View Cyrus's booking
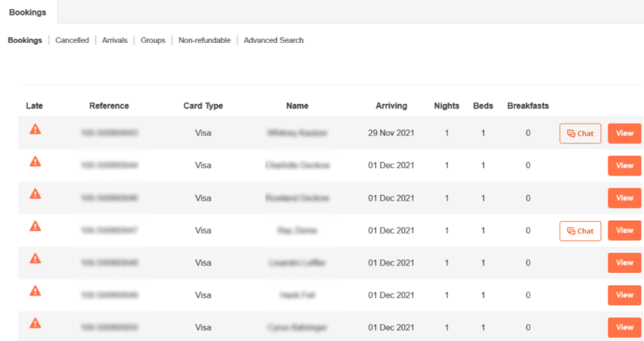644x341 pixels. coord(624,327)
